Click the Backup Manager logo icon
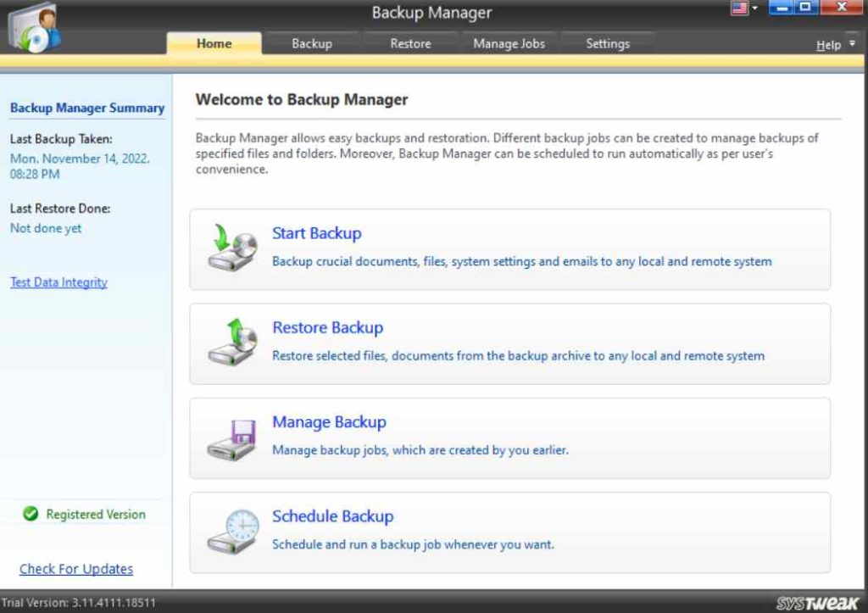 34,28
